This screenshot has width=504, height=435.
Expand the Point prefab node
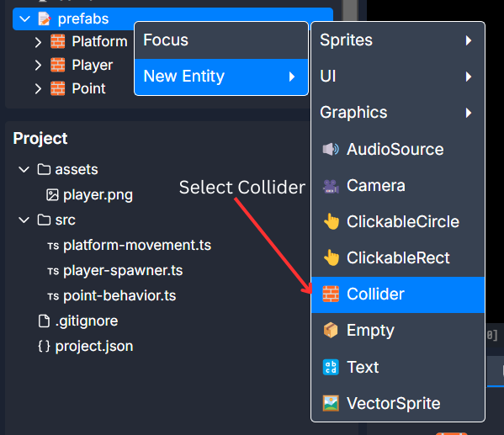pos(38,88)
